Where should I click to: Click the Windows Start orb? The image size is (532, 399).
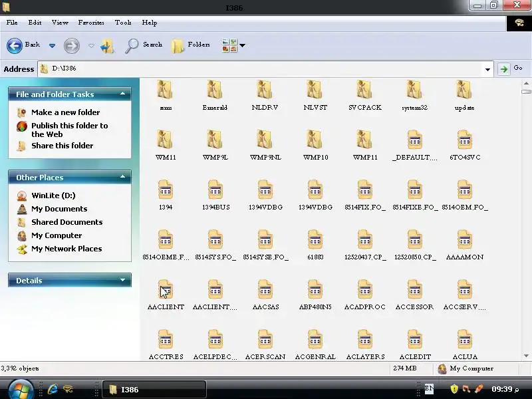(21, 389)
